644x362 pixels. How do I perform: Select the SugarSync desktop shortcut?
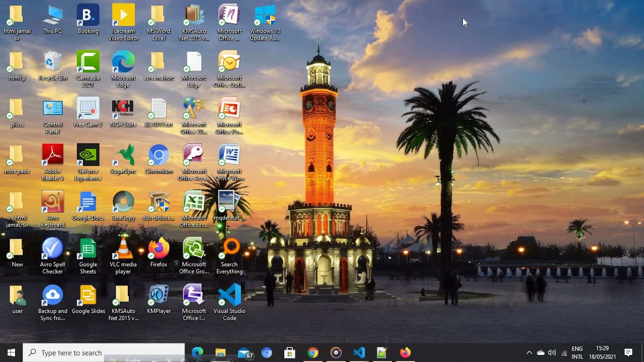point(123,160)
